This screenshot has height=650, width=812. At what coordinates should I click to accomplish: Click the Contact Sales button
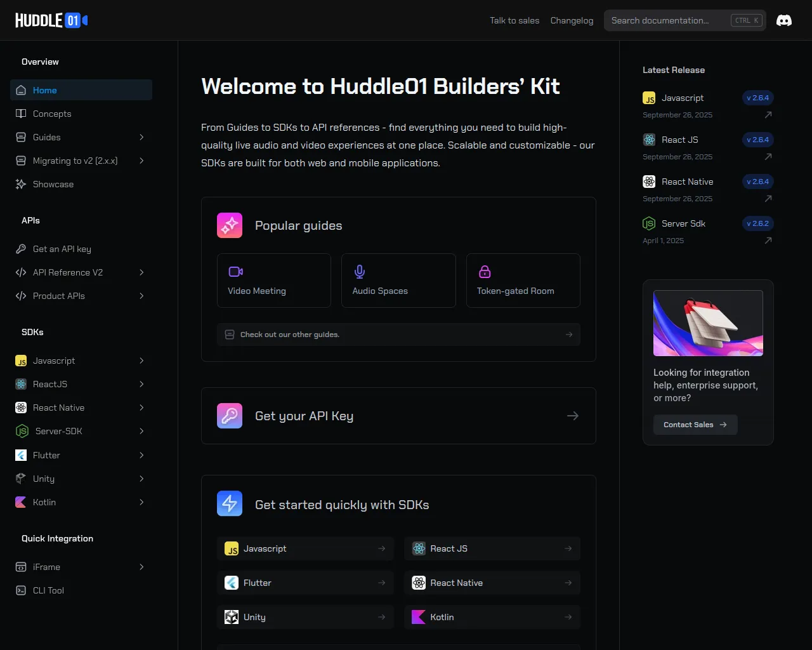pyautogui.click(x=695, y=425)
